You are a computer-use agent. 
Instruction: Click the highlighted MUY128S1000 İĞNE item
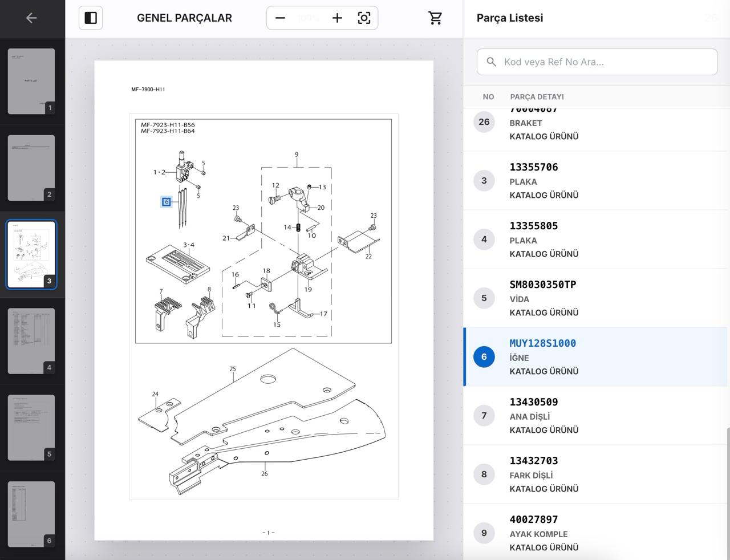click(595, 357)
